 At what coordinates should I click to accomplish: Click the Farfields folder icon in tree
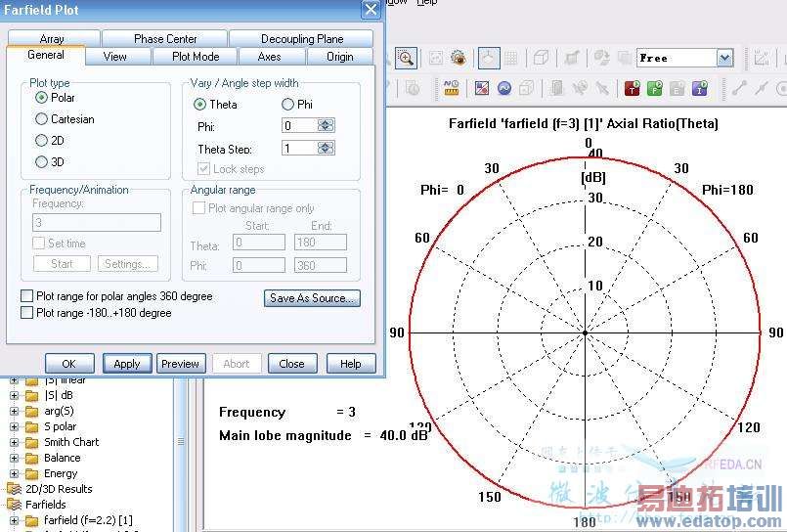14,505
